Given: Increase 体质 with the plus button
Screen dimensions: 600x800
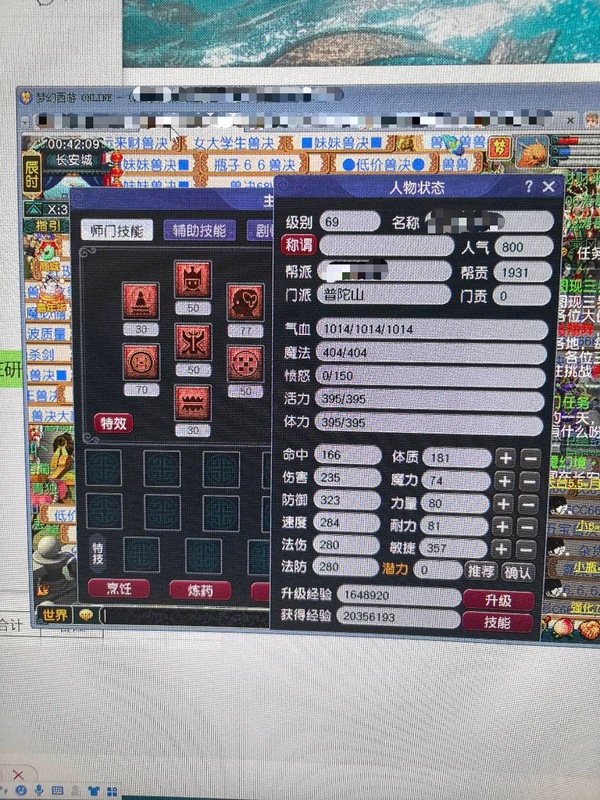Looking at the screenshot, I should [506, 458].
